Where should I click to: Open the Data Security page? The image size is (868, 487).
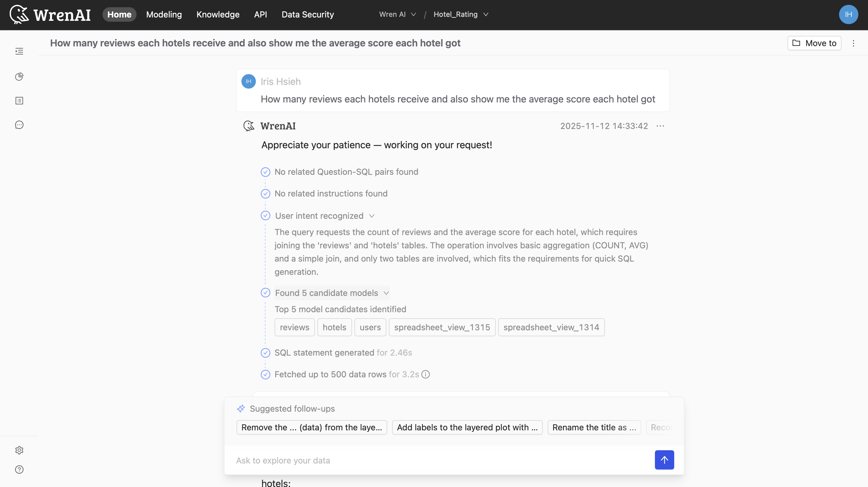tap(307, 14)
